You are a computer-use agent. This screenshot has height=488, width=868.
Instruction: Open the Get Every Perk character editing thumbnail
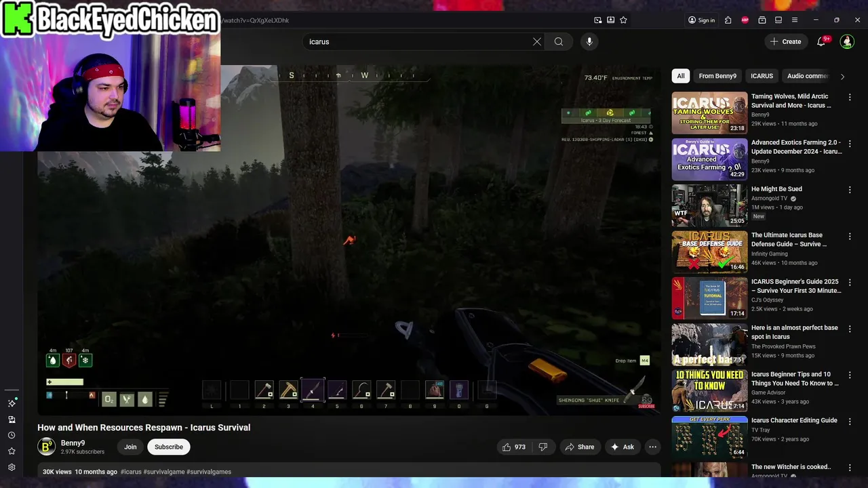[x=709, y=436]
